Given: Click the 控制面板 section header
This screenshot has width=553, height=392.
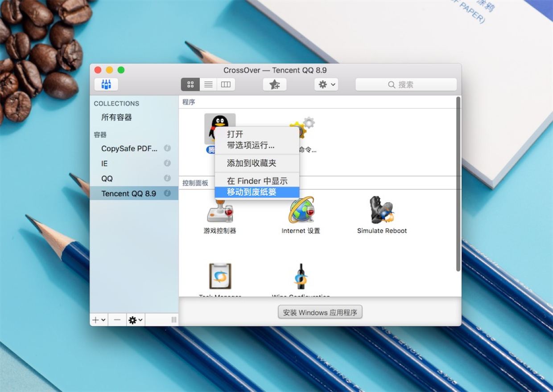Looking at the screenshot, I should click(x=195, y=183).
